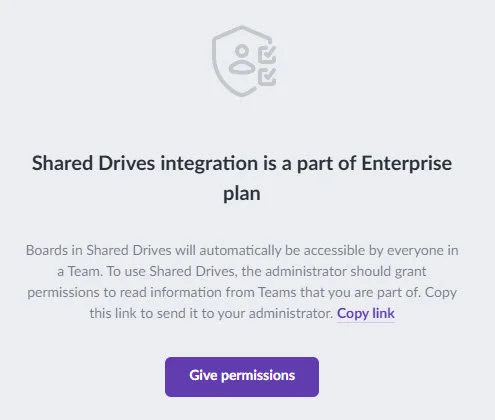Click the shield outline's left edge
This screenshot has height=420, width=495.
[x=214, y=62]
